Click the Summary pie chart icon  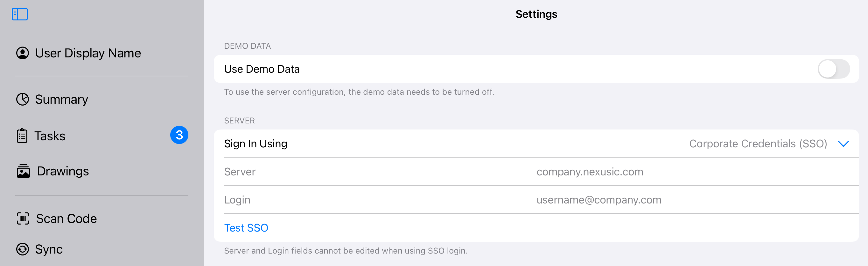[x=23, y=99]
